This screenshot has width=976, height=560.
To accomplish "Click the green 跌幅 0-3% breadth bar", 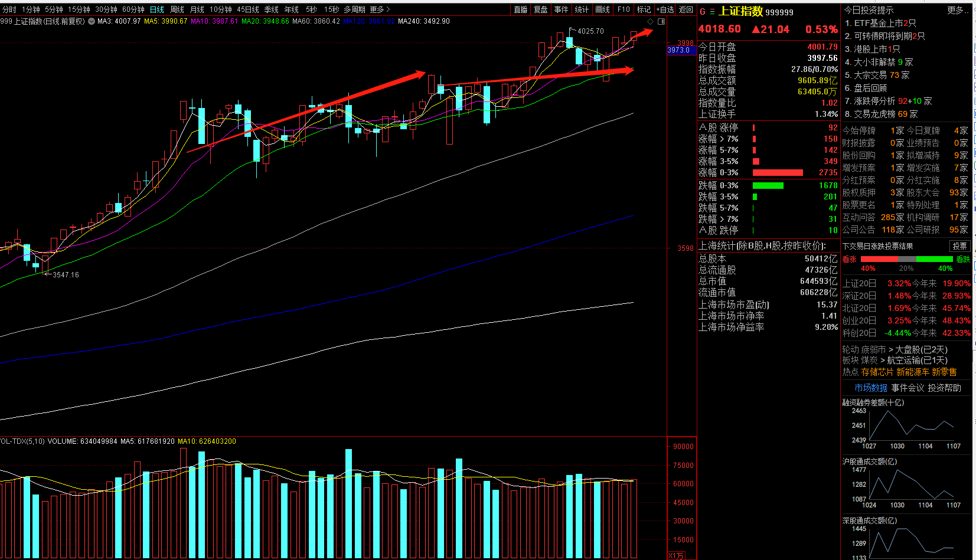I will [768, 185].
